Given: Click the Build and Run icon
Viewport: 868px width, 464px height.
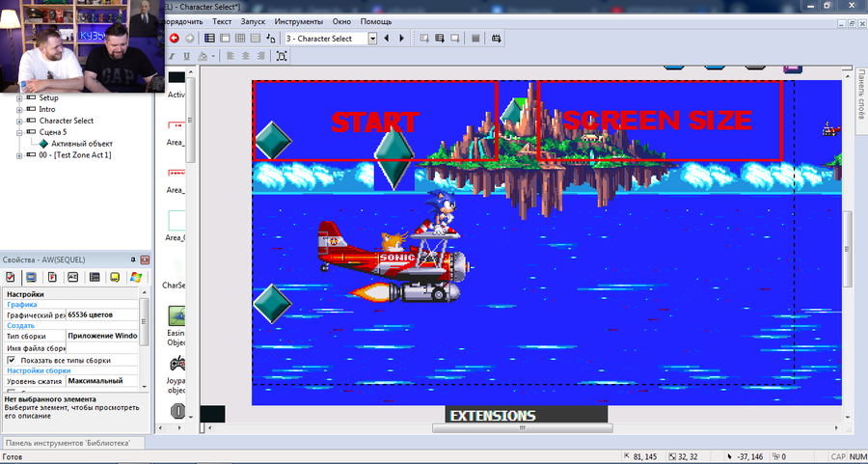Looking at the screenshot, I should 496,39.
